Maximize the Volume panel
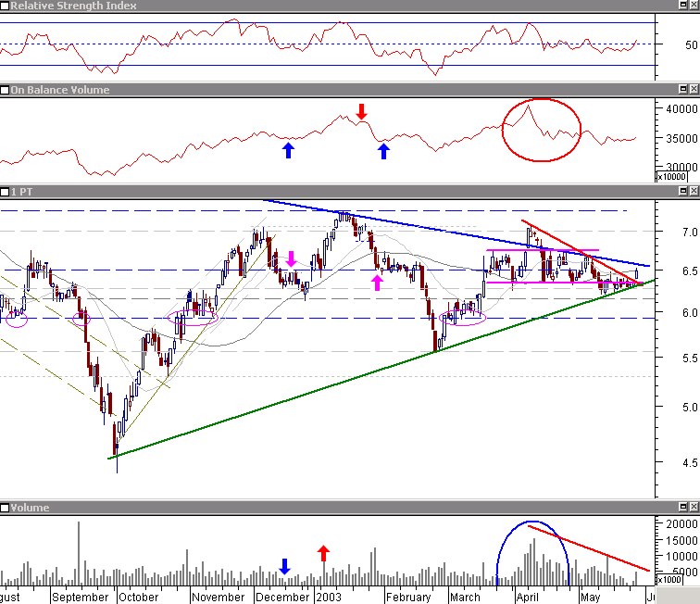 tap(683, 507)
